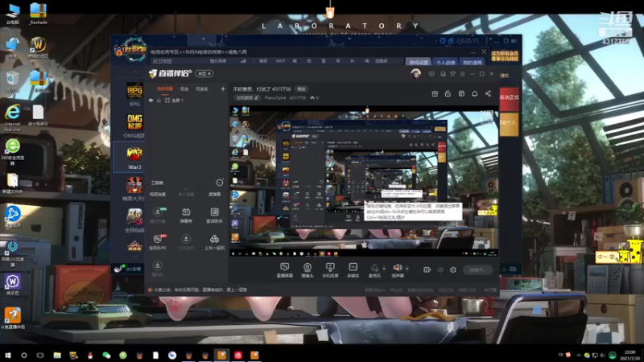644x362 pixels.
Task: Switch to the second scene tab
Action: click(184, 88)
